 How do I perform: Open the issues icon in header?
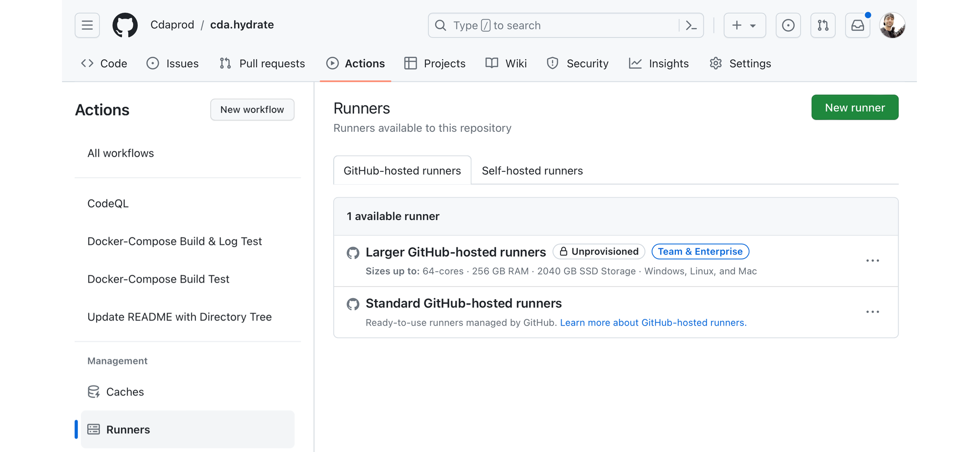pyautogui.click(x=788, y=25)
